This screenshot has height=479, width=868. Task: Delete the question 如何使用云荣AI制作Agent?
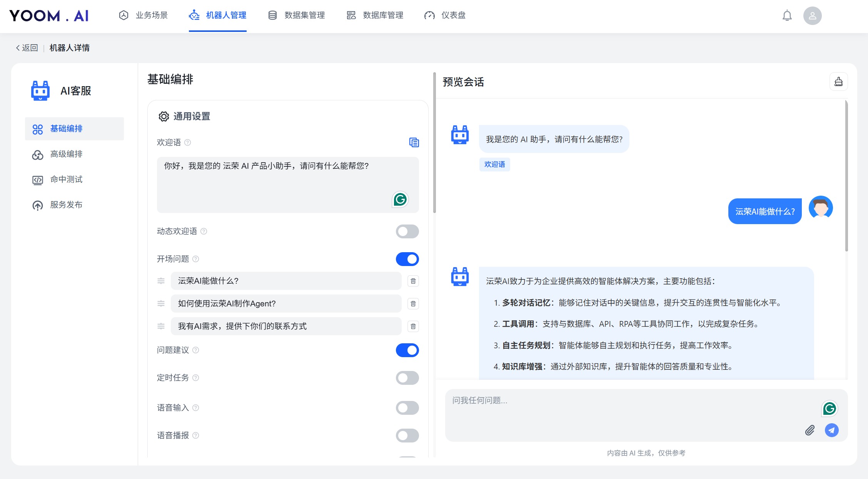point(413,304)
